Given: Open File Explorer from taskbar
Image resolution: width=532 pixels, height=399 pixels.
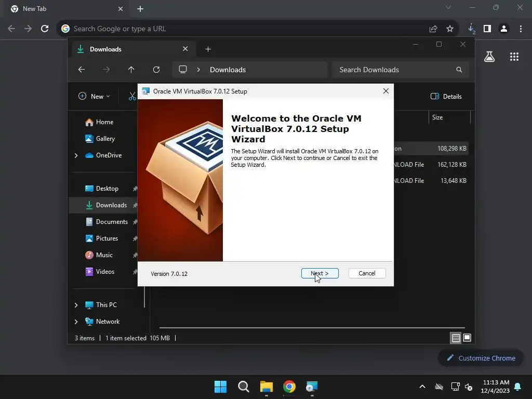Looking at the screenshot, I should point(267,387).
